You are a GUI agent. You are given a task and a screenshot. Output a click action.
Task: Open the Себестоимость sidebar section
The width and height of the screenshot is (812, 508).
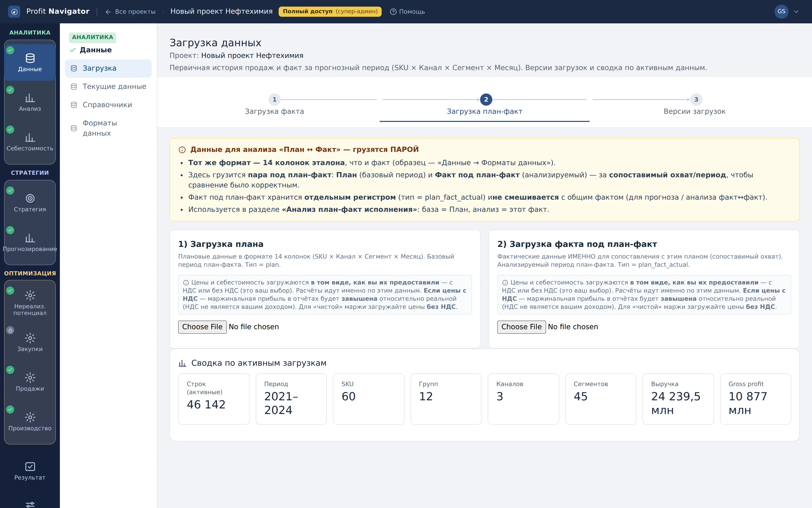click(x=30, y=142)
